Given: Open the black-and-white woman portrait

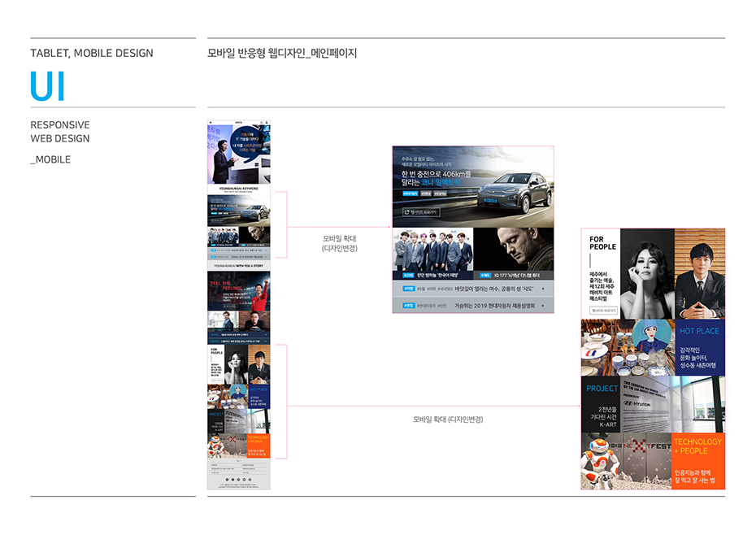Looking at the screenshot, I should (646, 272).
